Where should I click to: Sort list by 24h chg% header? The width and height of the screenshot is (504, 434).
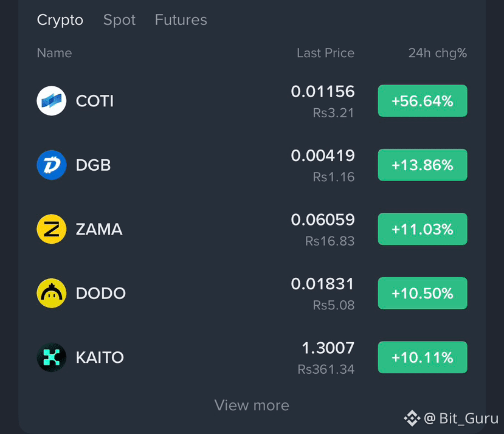(438, 53)
